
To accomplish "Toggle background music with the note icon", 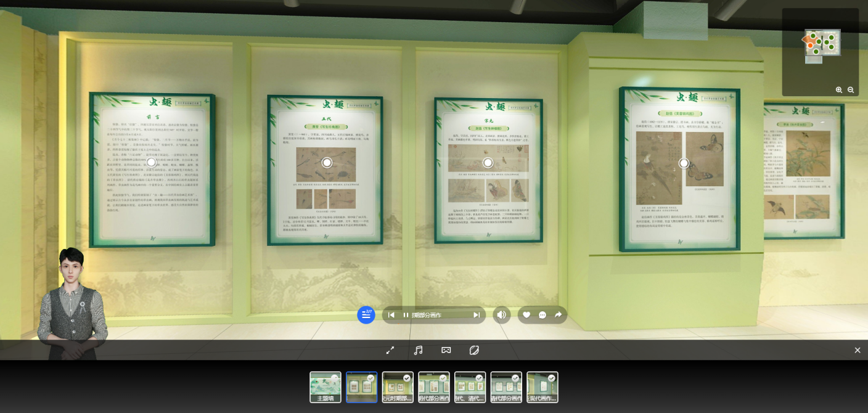I will [x=418, y=350].
